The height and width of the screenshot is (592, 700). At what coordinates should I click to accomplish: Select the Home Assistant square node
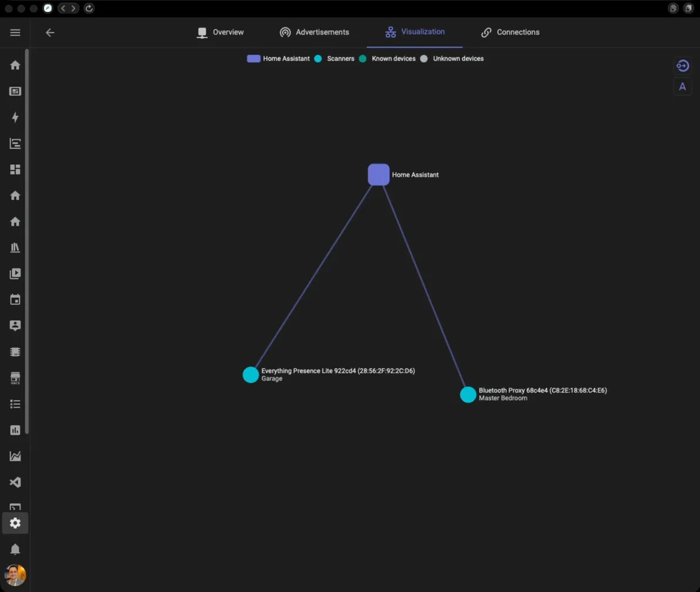[379, 174]
